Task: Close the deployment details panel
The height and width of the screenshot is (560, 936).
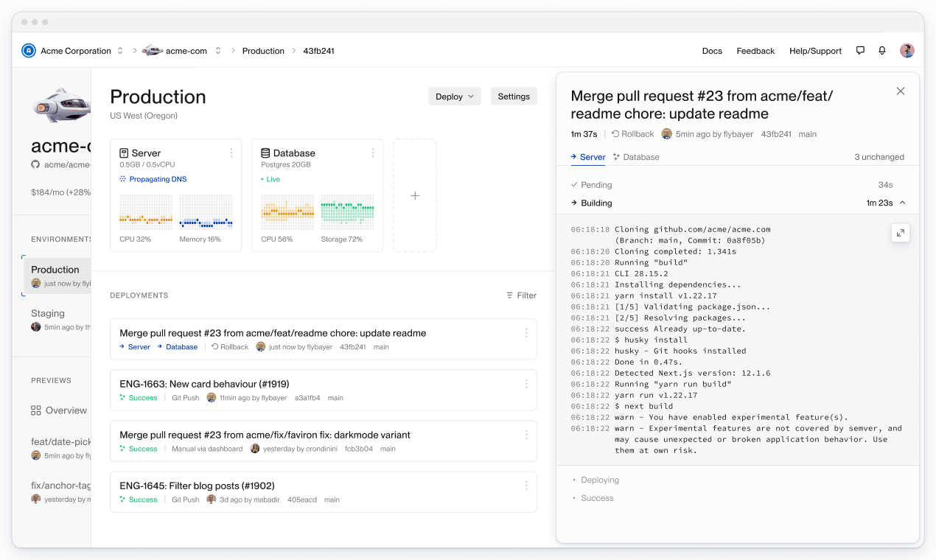Action: pos(900,91)
